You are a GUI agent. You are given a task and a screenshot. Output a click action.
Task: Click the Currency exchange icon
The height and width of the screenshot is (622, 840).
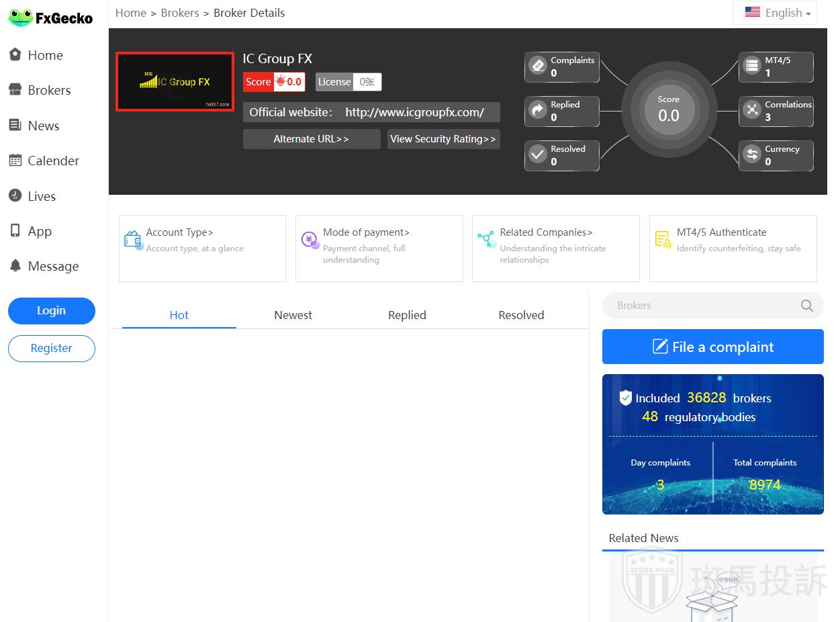(x=752, y=154)
